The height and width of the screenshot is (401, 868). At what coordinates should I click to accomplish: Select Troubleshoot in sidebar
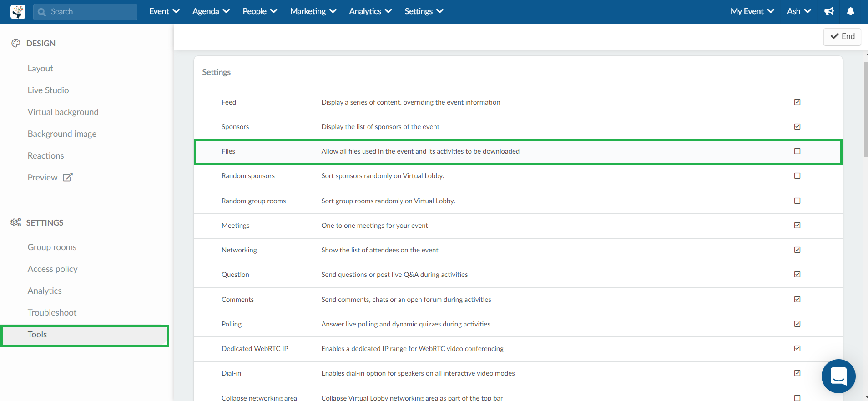52,312
